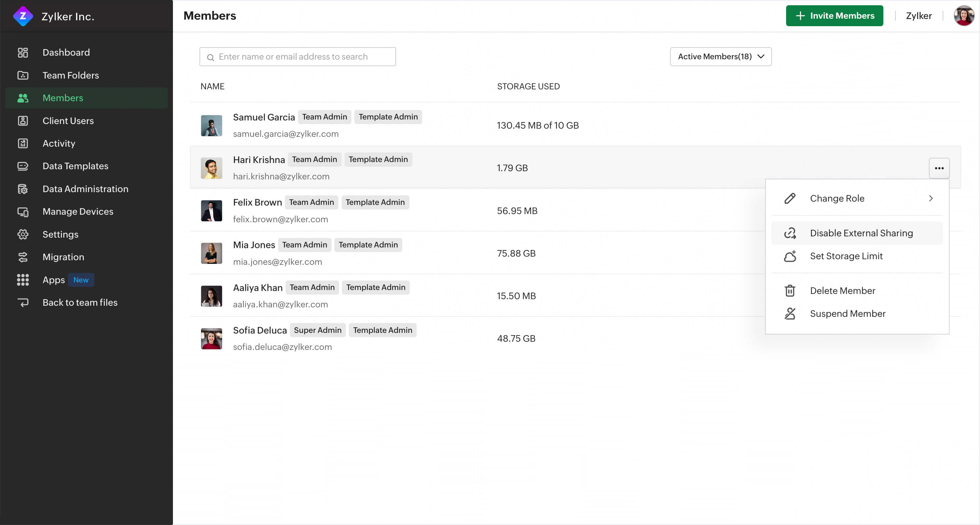This screenshot has height=525, width=980.
Task: Click Hari Krishna member profile picture
Action: click(211, 168)
